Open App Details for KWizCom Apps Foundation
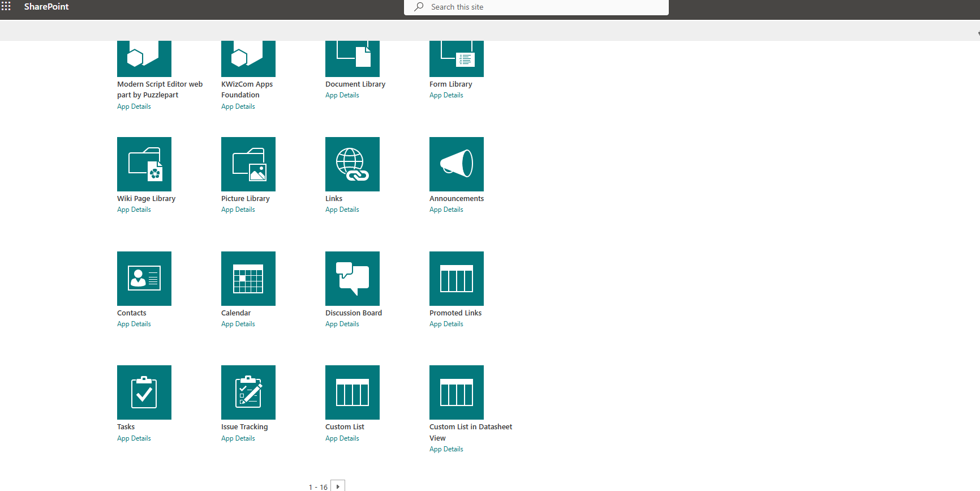Image resolution: width=980 pixels, height=491 pixels. point(238,106)
